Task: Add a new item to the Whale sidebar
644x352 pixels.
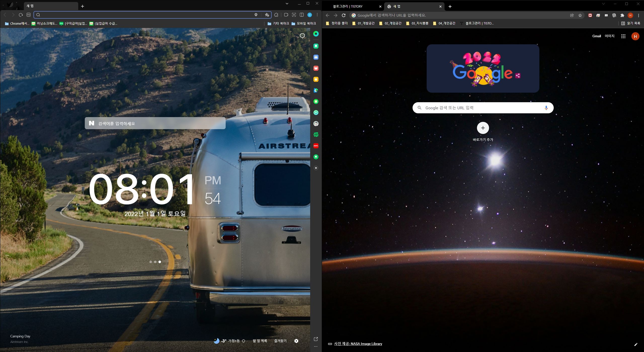Action: coord(316,168)
